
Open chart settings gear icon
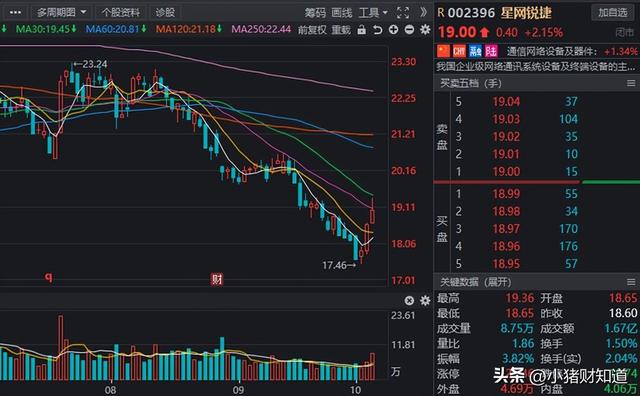coord(425,29)
